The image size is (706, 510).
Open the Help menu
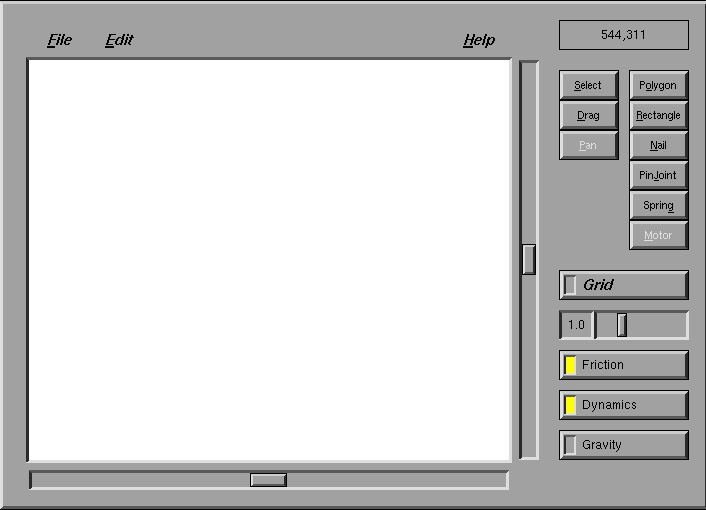pyautogui.click(x=479, y=41)
